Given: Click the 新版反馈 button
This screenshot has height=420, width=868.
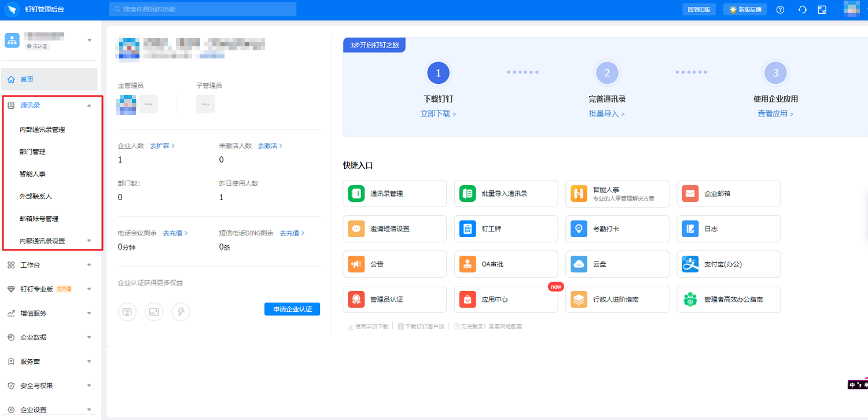Looking at the screenshot, I should click(x=745, y=9).
